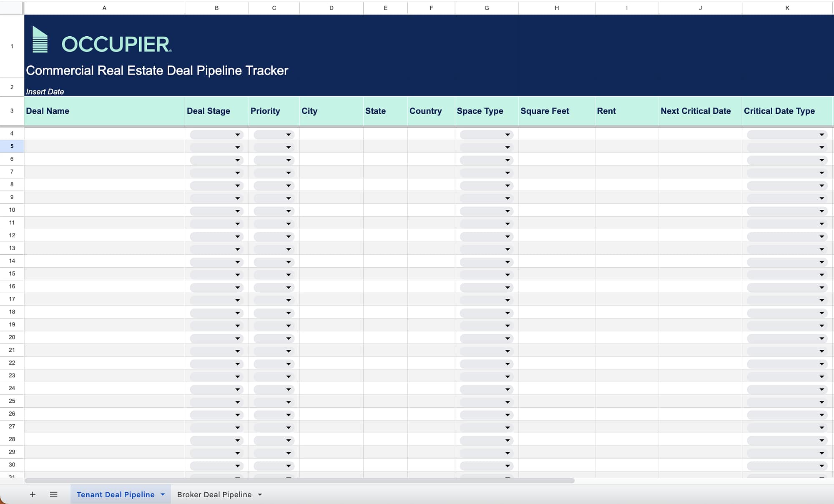The image size is (834, 504).
Task: Open Tenant Deal Pipeline tab menu arrow
Action: [163, 494]
